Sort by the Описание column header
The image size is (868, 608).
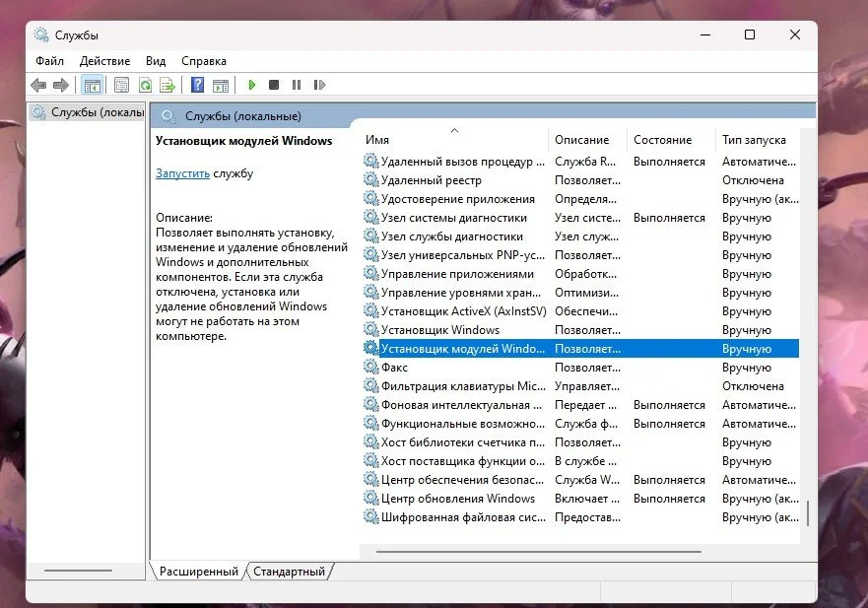coord(582,140)
